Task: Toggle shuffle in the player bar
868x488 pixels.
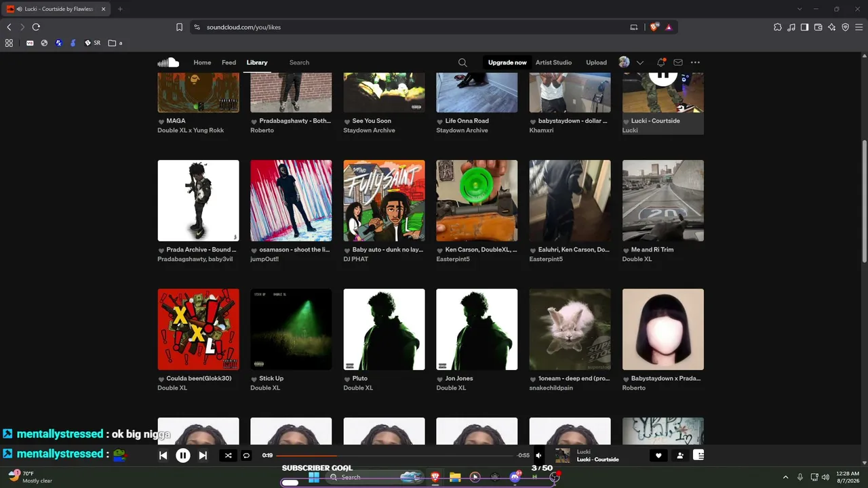Action: tap(229, 455)
